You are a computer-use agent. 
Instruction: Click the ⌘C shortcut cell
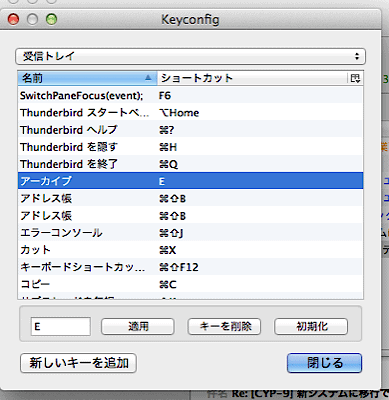click(x=168, y=285)
